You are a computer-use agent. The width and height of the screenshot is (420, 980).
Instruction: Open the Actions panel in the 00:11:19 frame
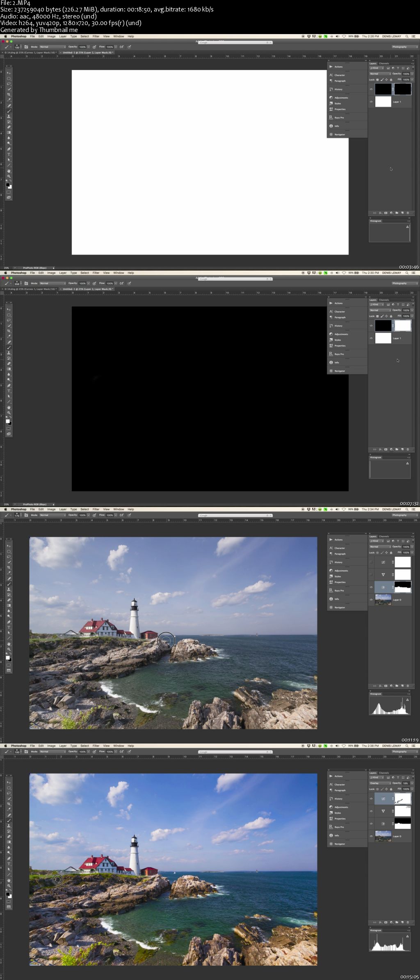(338, 539)
